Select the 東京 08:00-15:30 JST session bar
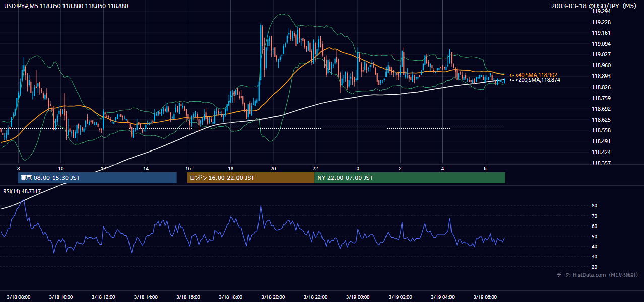This screenshot has width=644, height=302. coord(97,178)
